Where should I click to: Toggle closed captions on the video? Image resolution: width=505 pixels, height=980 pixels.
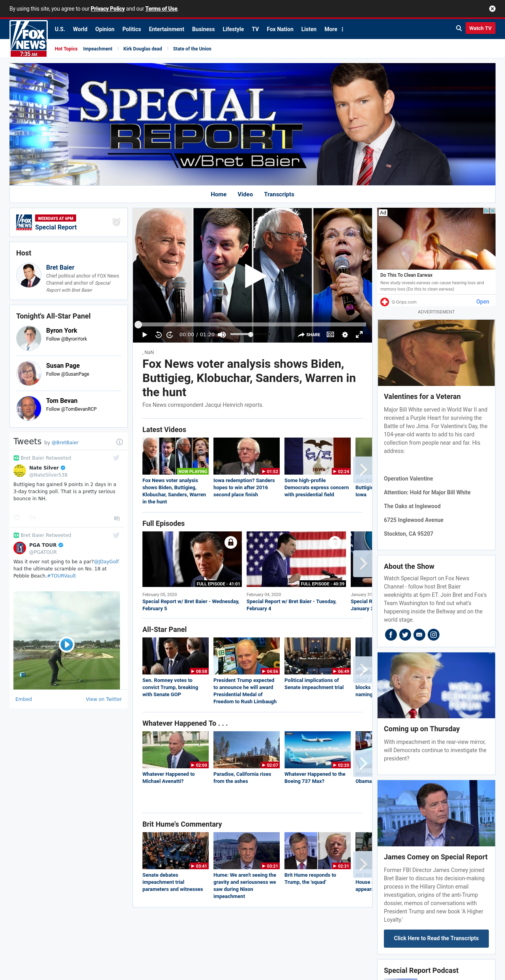click(x=331, y=335)
